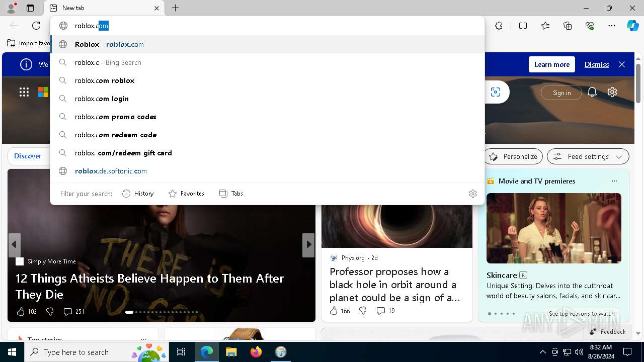Show next story in carousel
The height and width of the screenshot is (362, 644).
point(308,244)
